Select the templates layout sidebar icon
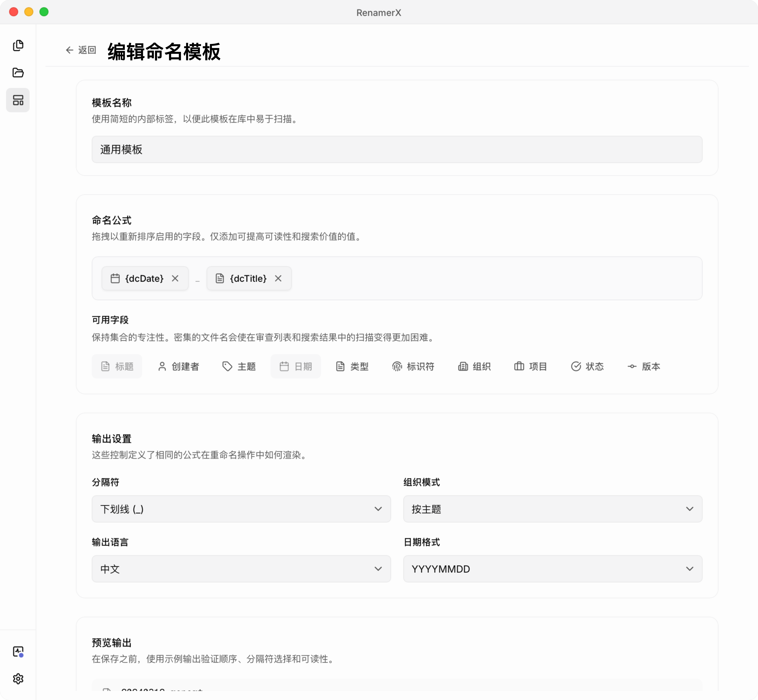Viewport: 758px width, 700px height. click(18, 100)
